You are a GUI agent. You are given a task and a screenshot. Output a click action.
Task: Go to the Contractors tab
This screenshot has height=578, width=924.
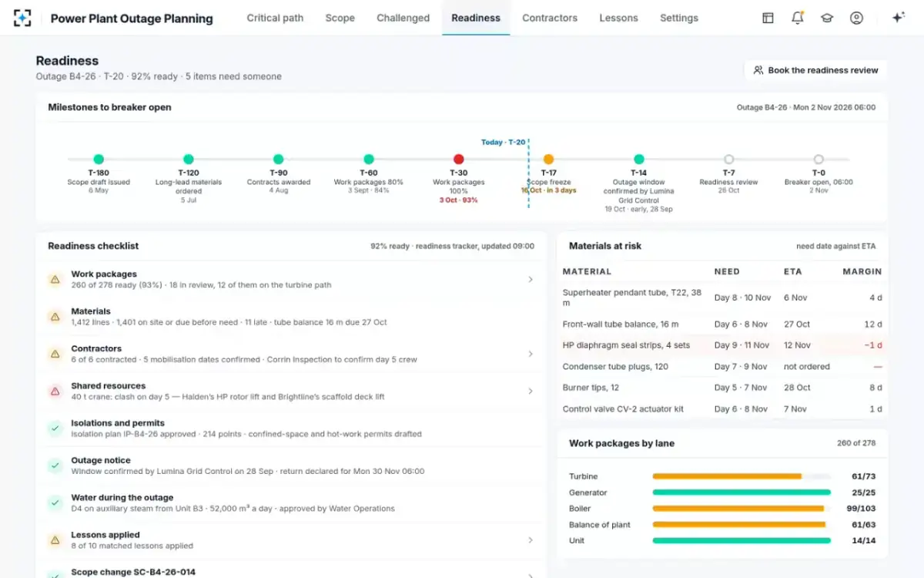point(550,18)
